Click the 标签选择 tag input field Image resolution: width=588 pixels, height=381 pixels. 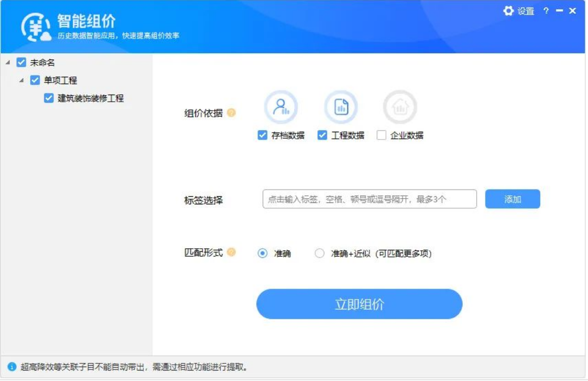click(370, 199)
